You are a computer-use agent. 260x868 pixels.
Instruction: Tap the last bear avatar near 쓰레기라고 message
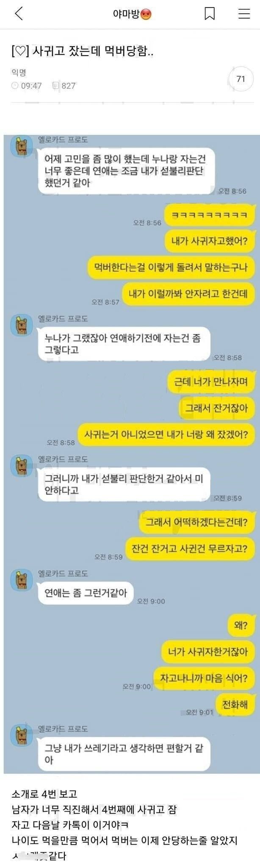(22, 735)
